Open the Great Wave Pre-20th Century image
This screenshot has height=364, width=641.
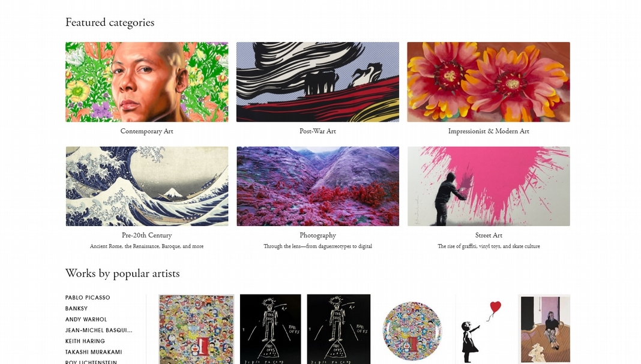coord(147,186)
